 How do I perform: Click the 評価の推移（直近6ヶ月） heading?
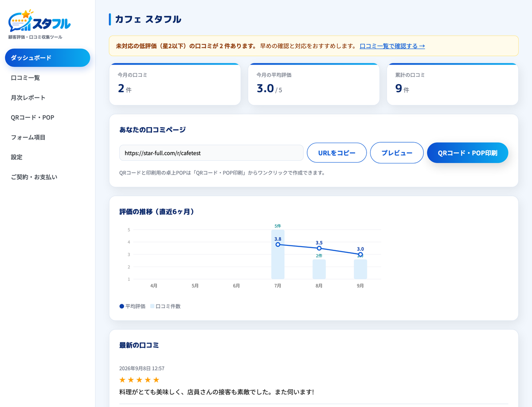tap(156, 212)
